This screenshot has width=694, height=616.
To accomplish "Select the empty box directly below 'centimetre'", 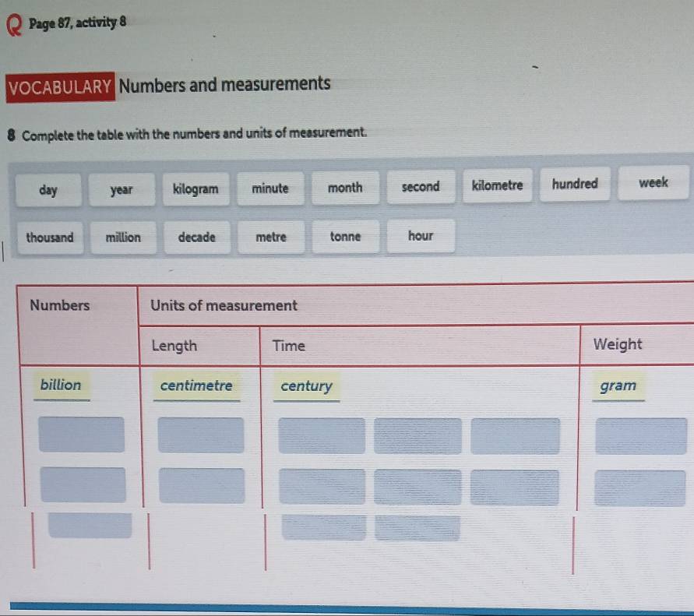I will pyautogui.click(x=201, y=435).
